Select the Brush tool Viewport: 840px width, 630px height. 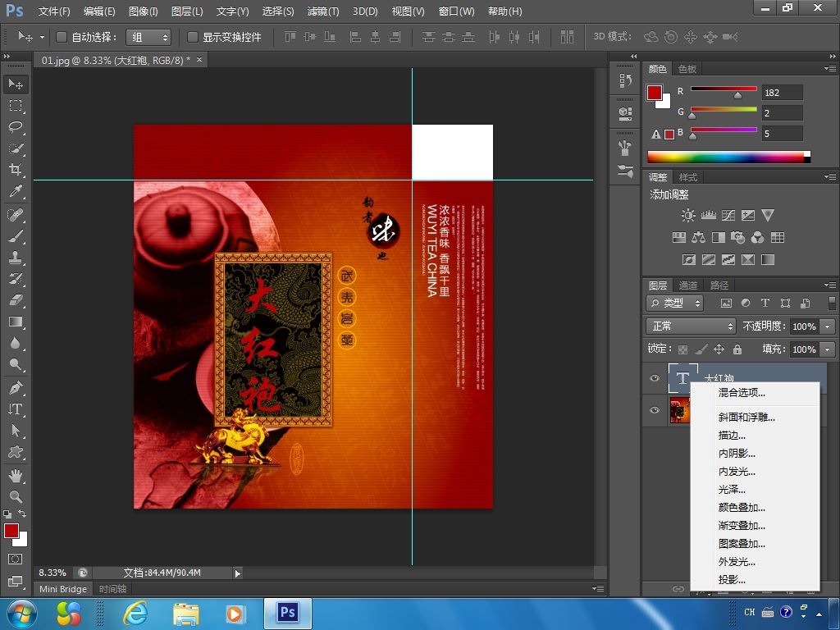[x=16, y=235]
